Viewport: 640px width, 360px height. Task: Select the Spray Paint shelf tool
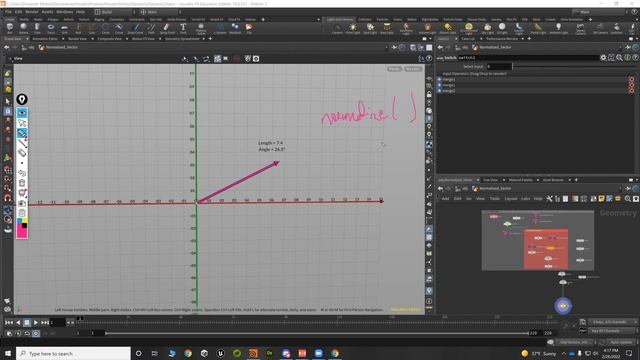point(167,28)
